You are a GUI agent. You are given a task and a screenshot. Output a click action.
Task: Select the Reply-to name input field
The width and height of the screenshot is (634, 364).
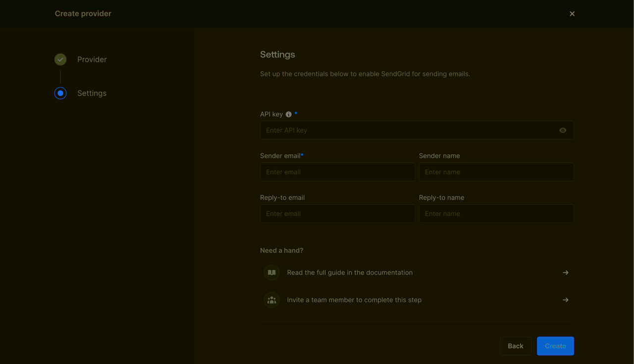[x=496, y=213]
